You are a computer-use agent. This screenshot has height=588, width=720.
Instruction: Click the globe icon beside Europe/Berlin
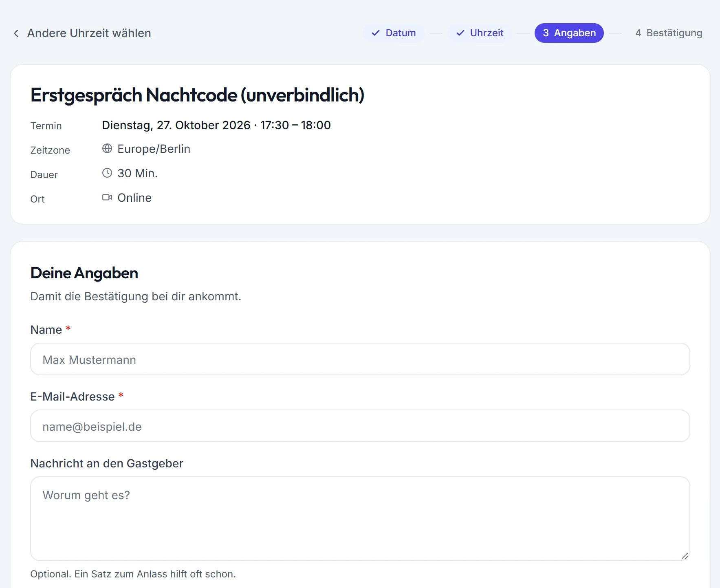(x=107, y=149)
